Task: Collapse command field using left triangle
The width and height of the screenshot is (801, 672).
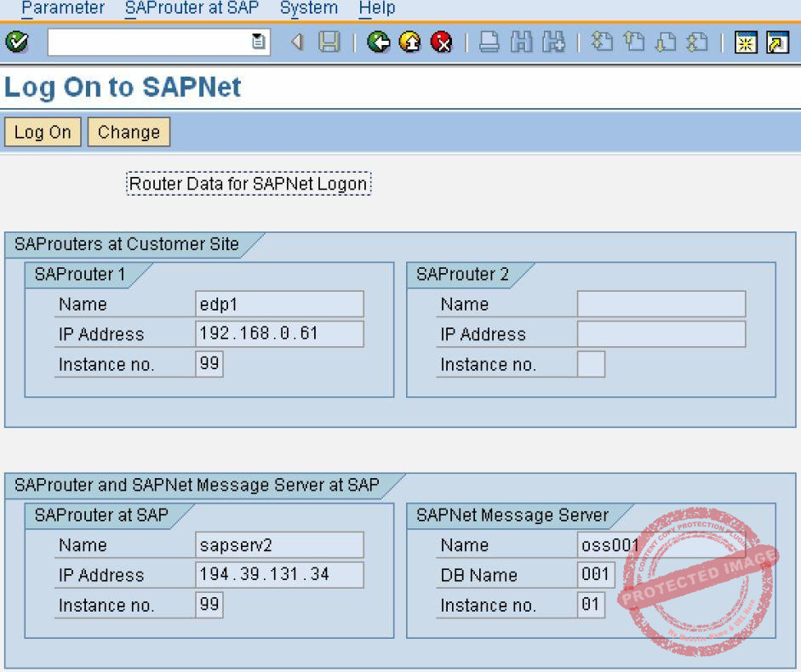Action: coord(297,43)
